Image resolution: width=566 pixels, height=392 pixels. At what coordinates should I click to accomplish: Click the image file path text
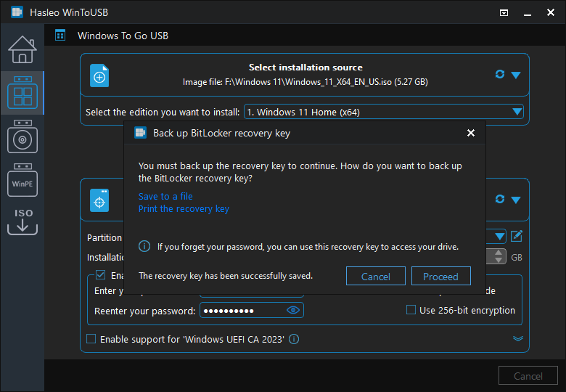305,82
